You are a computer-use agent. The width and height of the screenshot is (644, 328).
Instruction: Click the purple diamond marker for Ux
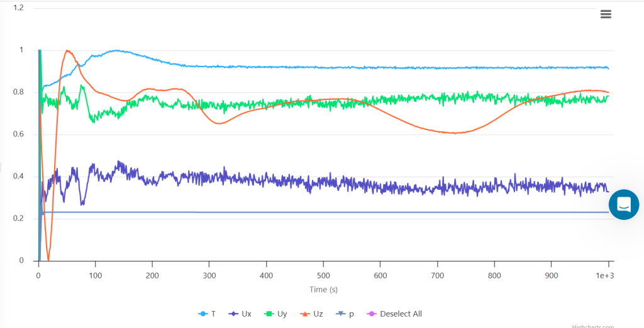[233, 314]
